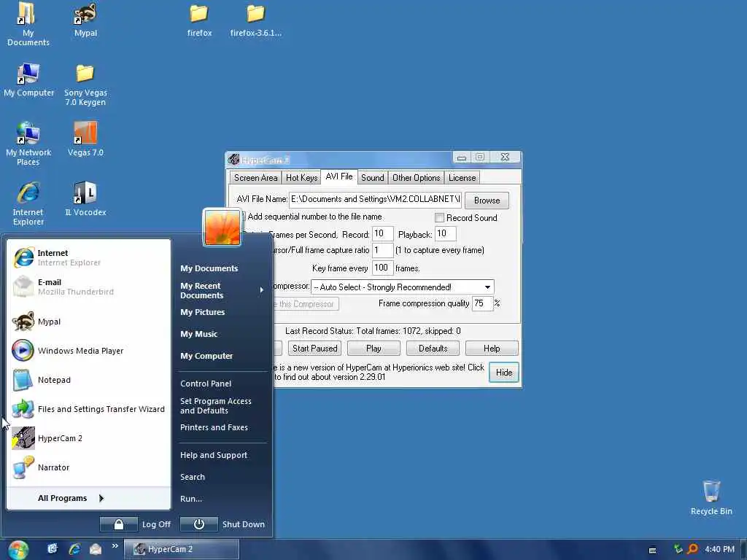Open My Computer desktop icon
The height and width of the screenshot is (560, 747).
click(28, 80)
